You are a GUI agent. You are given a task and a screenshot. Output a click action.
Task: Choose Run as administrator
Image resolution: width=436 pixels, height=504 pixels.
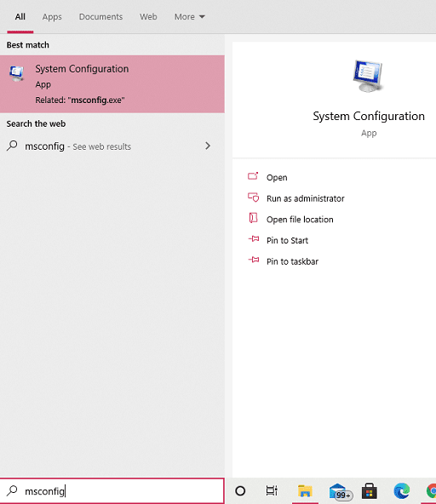click(x=305, y=198)
